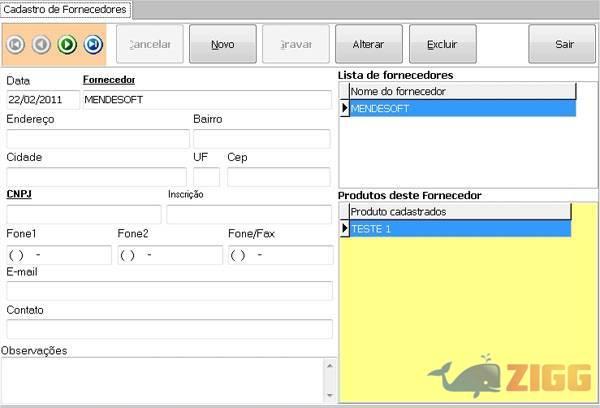Go to the first record navigation icon

pyautogui.click(x=16, y=44)
